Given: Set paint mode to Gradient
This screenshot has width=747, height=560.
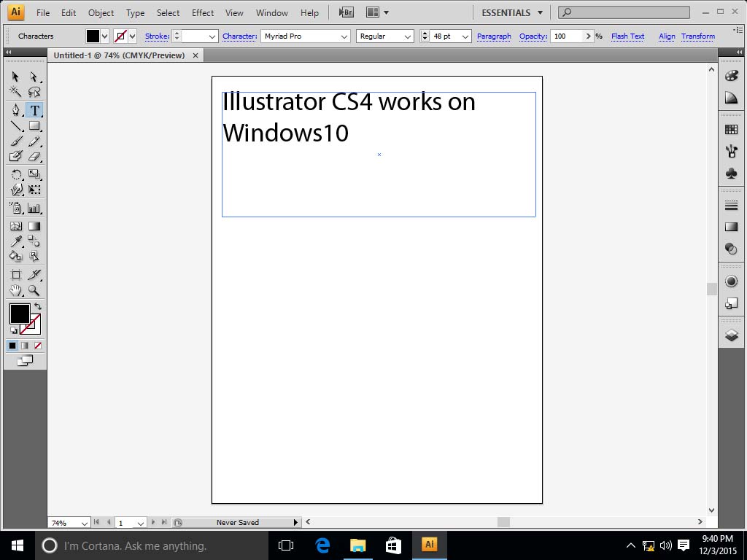Looking at the screenshot, I should click(x=25, y=346).
